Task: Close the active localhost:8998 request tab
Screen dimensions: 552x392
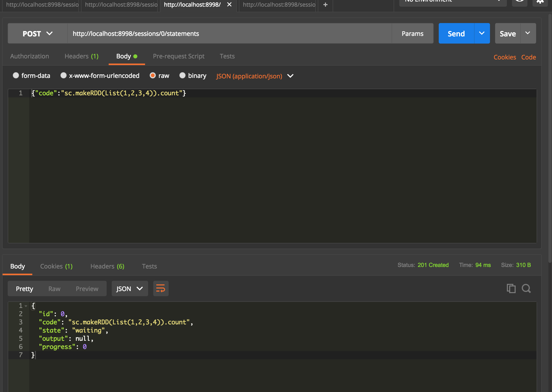Action: (x=229, y=5)
